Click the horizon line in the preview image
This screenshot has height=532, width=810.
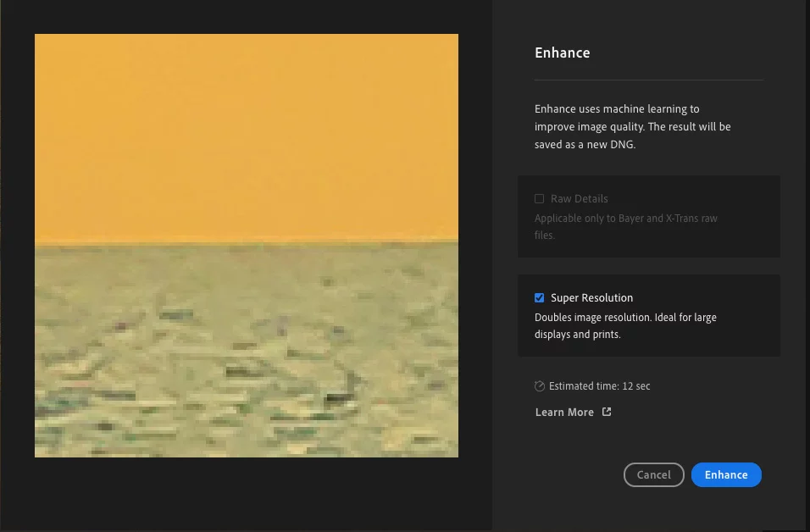pyautogui.click(x=247, y=242)
